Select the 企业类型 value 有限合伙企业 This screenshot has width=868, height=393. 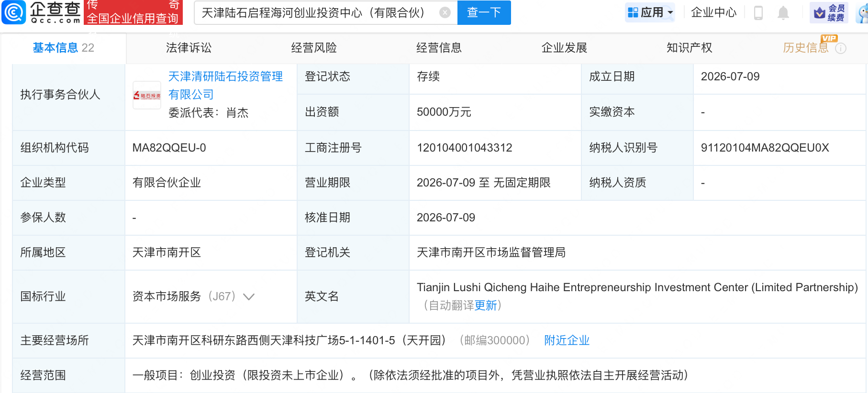tap(167, 183)
